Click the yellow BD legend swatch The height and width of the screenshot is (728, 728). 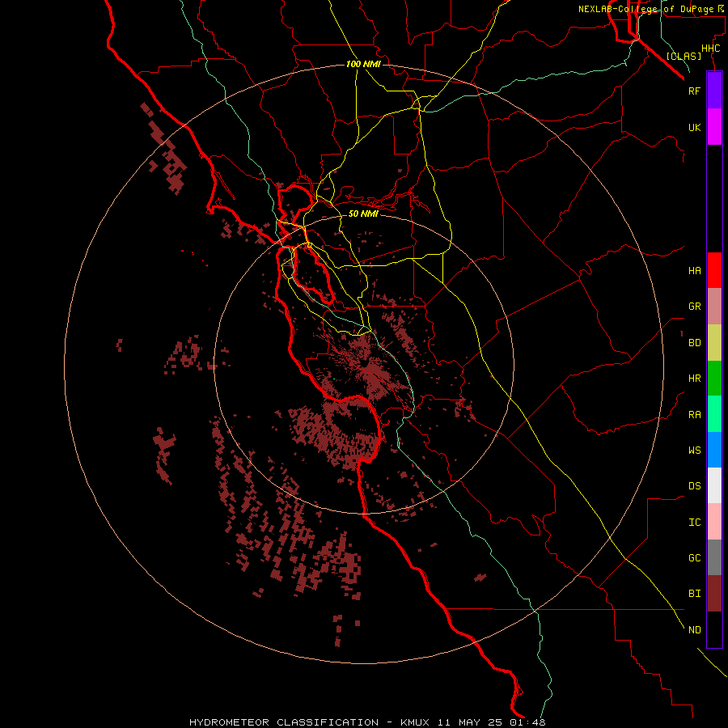coord(714,343)
